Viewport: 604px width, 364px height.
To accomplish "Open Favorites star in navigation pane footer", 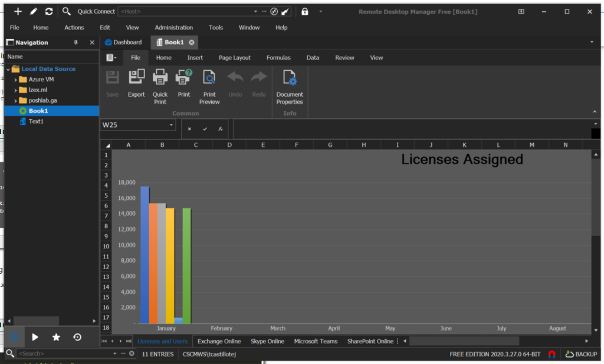I will tap(56, 337).
